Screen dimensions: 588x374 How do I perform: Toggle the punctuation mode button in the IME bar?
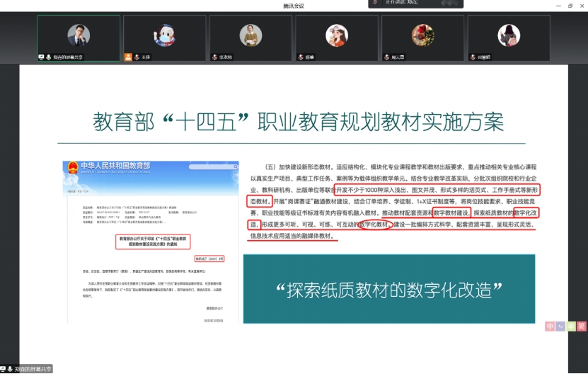[560, 327]
